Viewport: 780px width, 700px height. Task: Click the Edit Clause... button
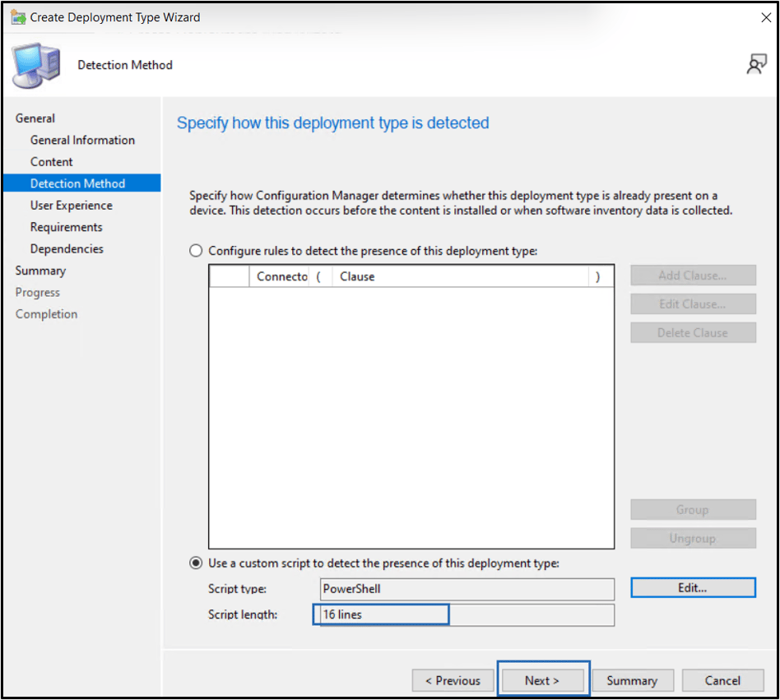[x=693, y=304]
